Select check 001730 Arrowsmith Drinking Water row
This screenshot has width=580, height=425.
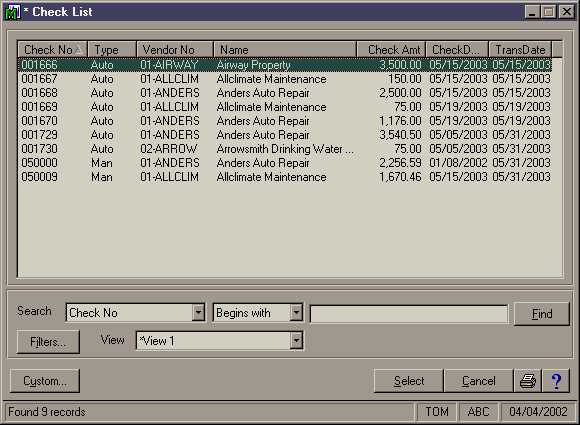pos(286,149)
